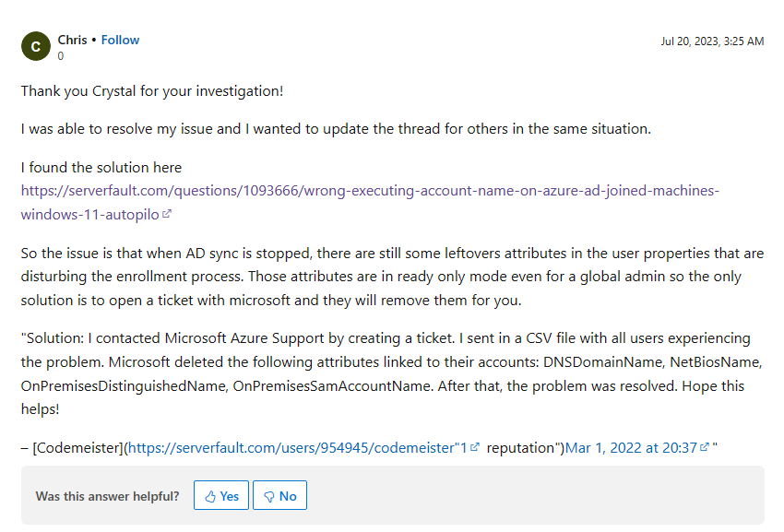Click the Jul 20, 2023 post timestamp

click(x=712, y=41)
